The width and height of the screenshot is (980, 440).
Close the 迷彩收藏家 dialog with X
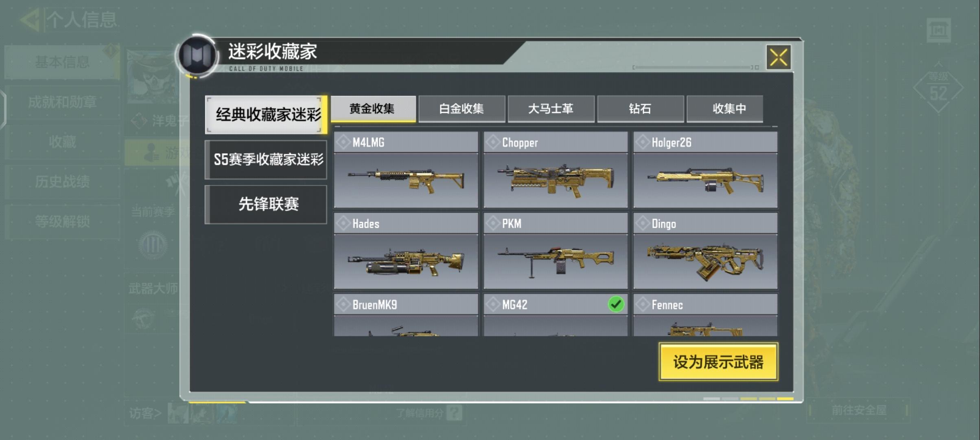(x=779, y=57)
